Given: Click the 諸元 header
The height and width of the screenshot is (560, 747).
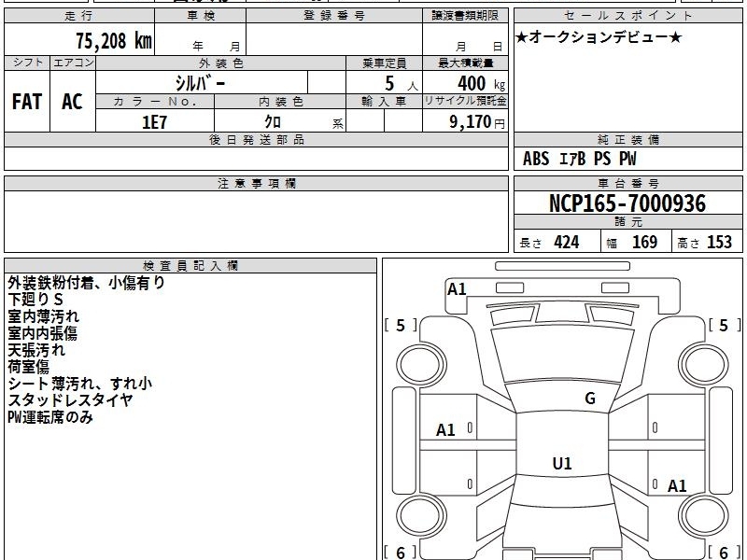Looking at the screenshot, I should coord(628,222).
